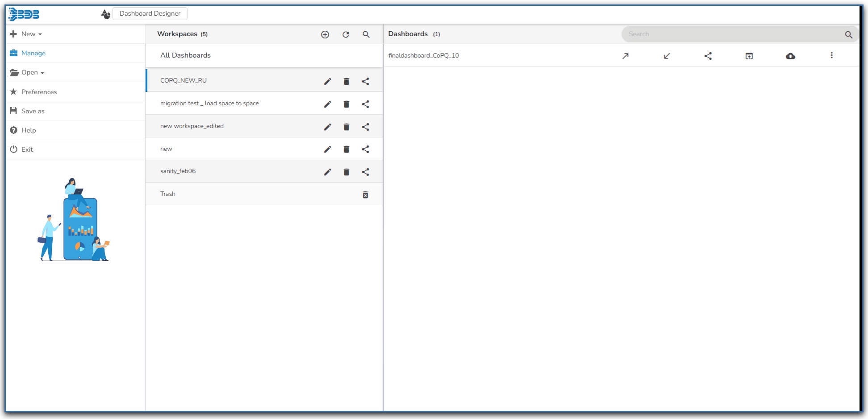Image resolution: width=868 pixels, height=419 pixels.
Task: Click pencil icon for the 'new' workspace
Action: coord(327,149)
